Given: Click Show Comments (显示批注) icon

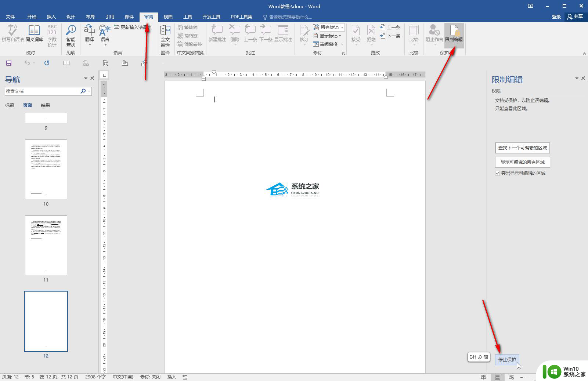Looking at the screenshot, I should click(x=283, y=33).
